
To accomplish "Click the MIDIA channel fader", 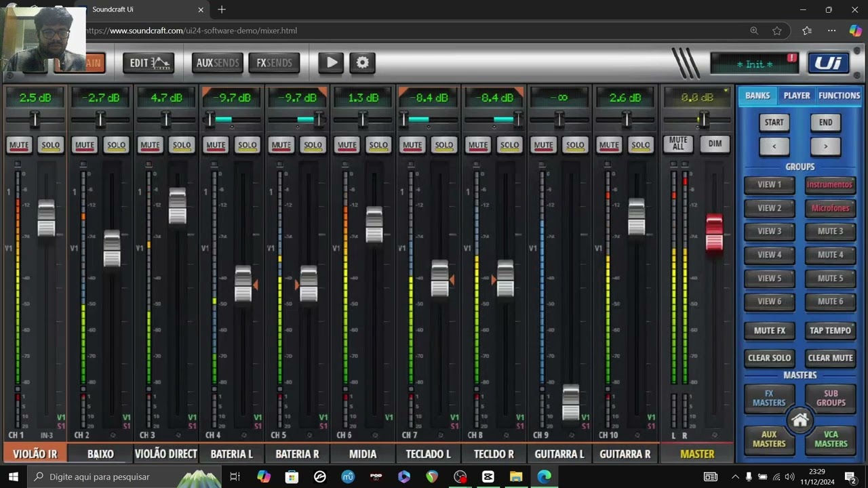I will coord(374,224).
